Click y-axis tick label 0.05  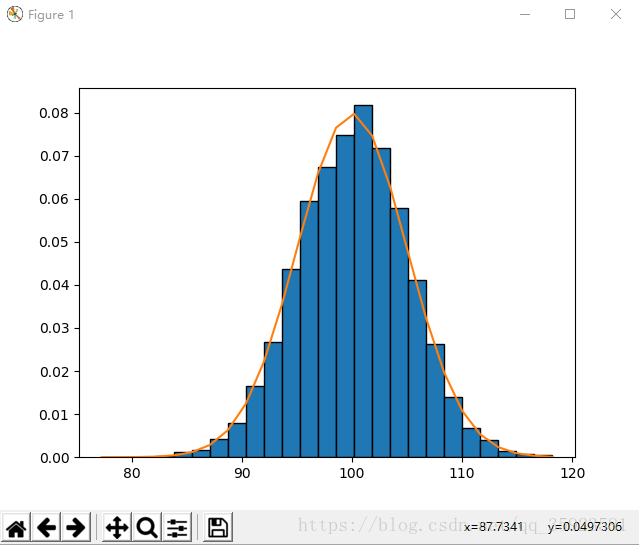[54, 242]
